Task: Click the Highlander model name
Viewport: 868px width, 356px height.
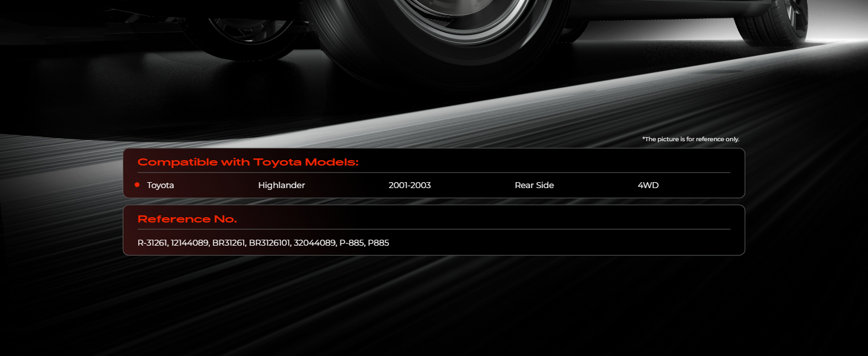Action: pyautogui.click(x=282, y=185)
